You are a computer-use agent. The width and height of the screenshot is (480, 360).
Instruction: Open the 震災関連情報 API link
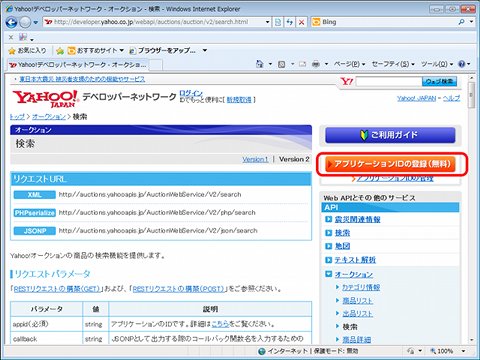point(357,219)
